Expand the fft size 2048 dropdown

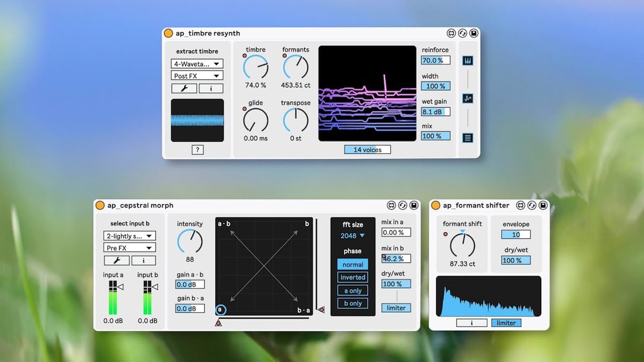353,235
